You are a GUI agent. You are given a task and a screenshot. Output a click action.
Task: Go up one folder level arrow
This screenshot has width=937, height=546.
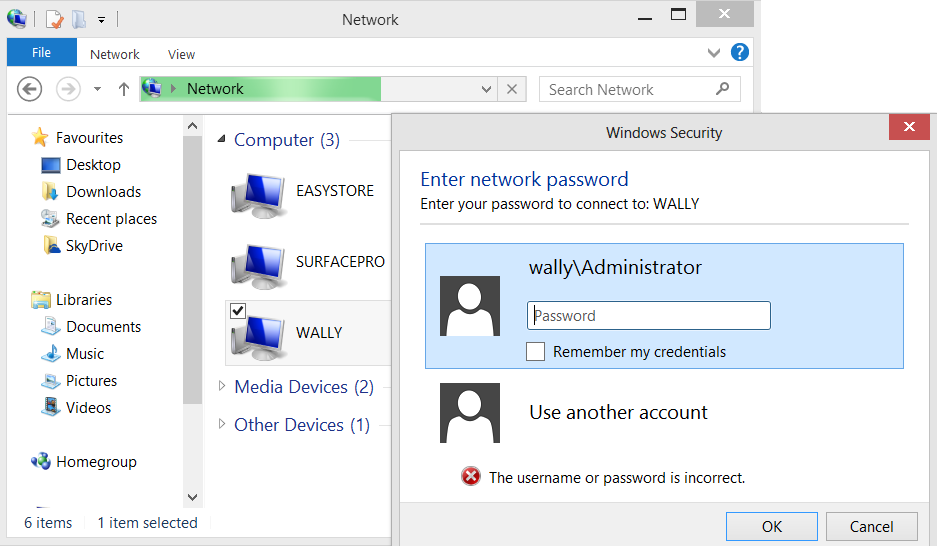point(124,89)
